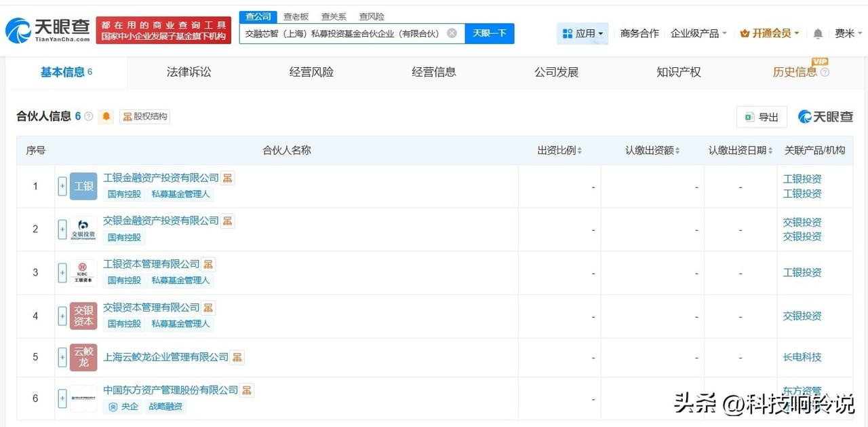This screenshot has width=868, height=427.
Task: Expand row 5 上海云鲛龙 plus button
Action: (62, 358)
